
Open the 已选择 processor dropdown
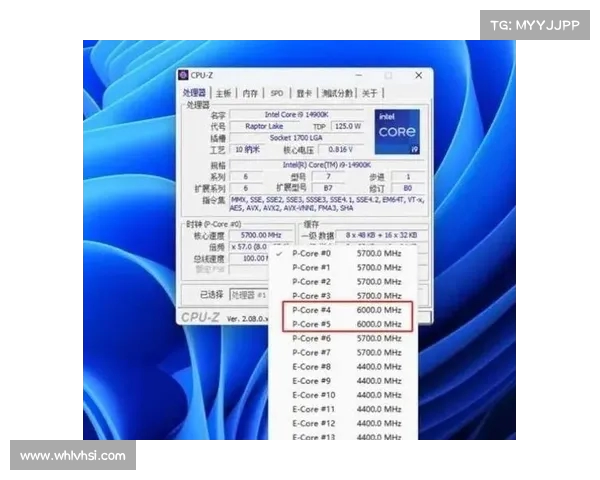click(x=249, y=295)
